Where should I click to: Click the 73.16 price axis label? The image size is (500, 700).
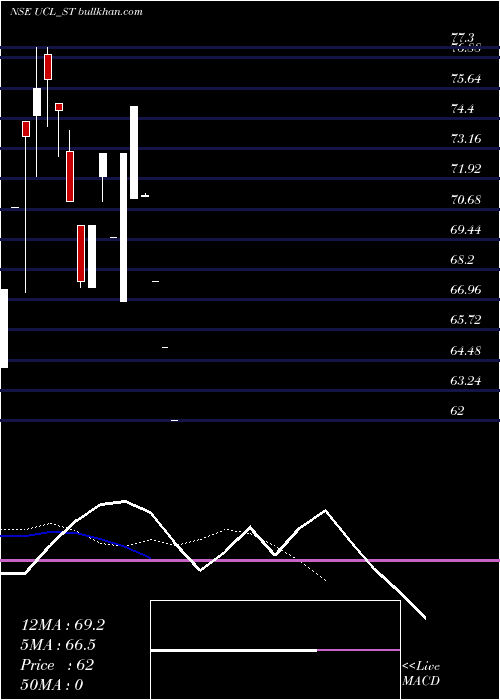[x=466, y=139]
